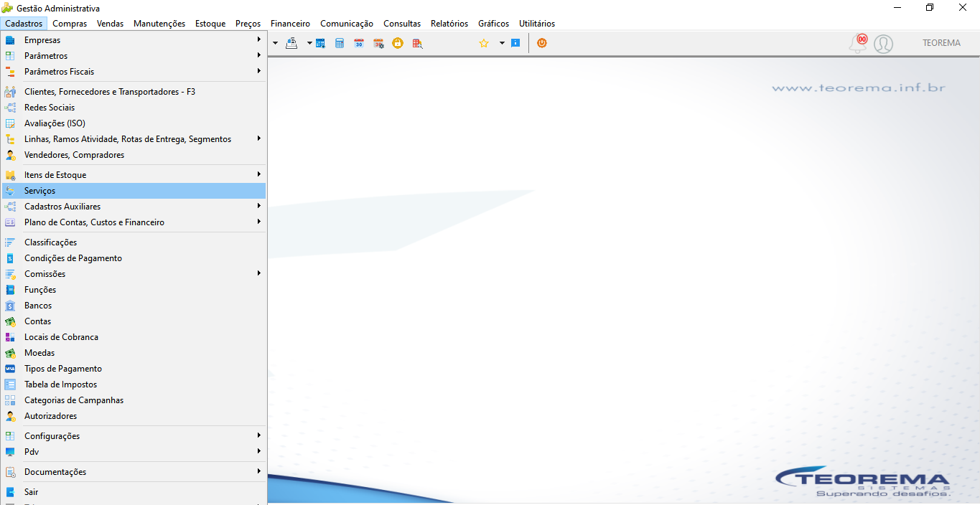Expand the Empresas submenu arrow
This screenshot has height=505, width=980.
(259, 40)
